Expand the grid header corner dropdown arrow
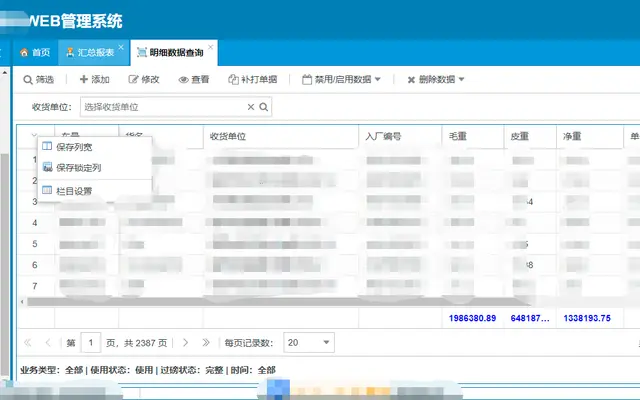Screen dimensions: 640x400 pyautogui.click(x=34, y=134)
